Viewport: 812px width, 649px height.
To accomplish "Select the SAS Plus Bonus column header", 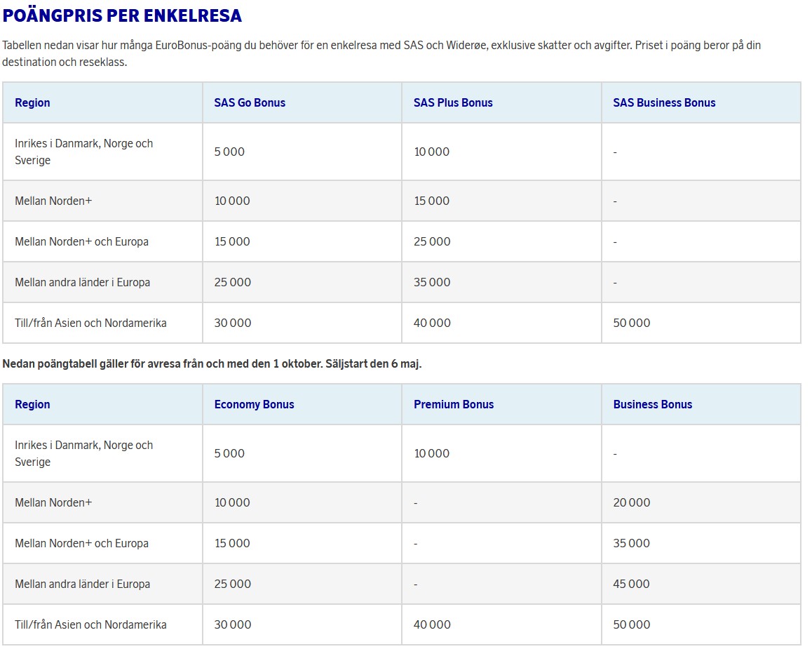I will pyautogui.click(x=453, y=102).
